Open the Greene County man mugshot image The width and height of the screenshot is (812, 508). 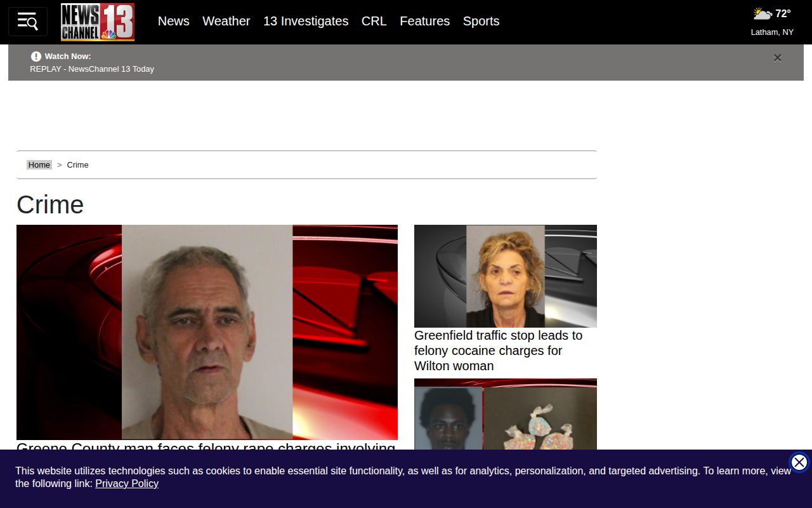point(207,332)
